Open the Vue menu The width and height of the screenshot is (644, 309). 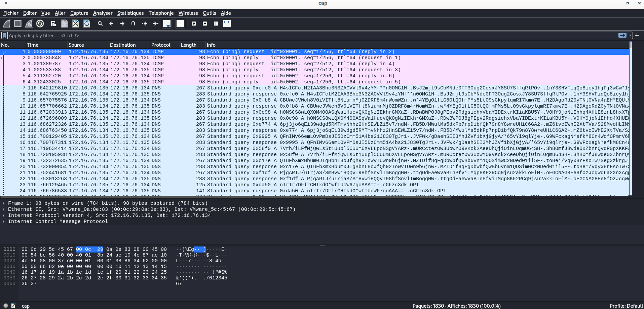click(46, 13)
